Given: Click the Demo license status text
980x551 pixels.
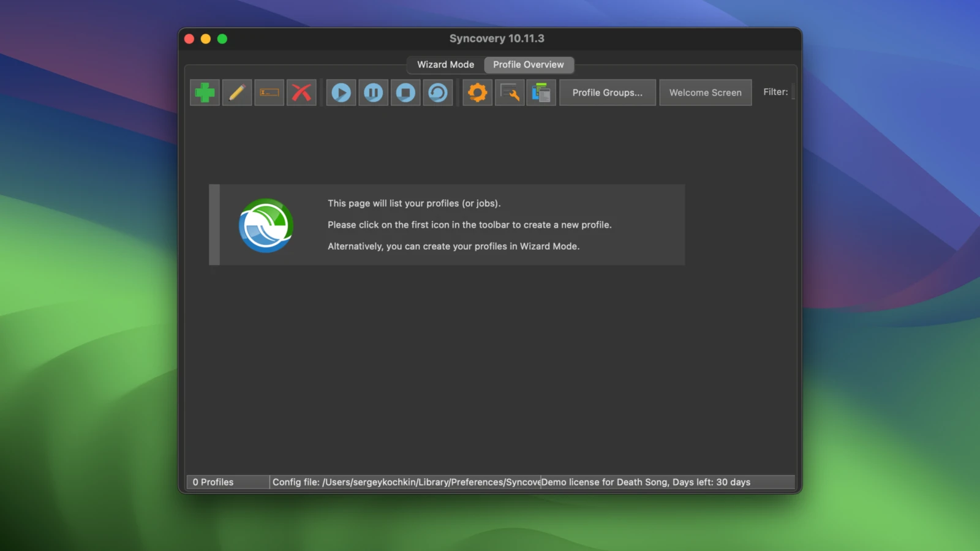Looking at the screenshot, I should [646, 482].
